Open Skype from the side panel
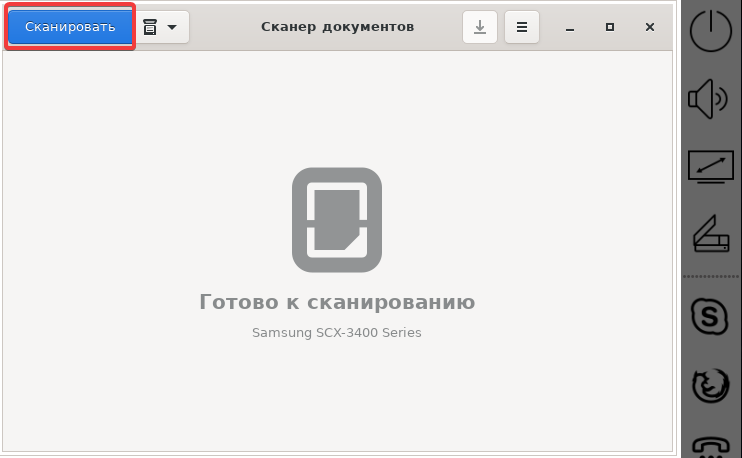 point(711,318)
